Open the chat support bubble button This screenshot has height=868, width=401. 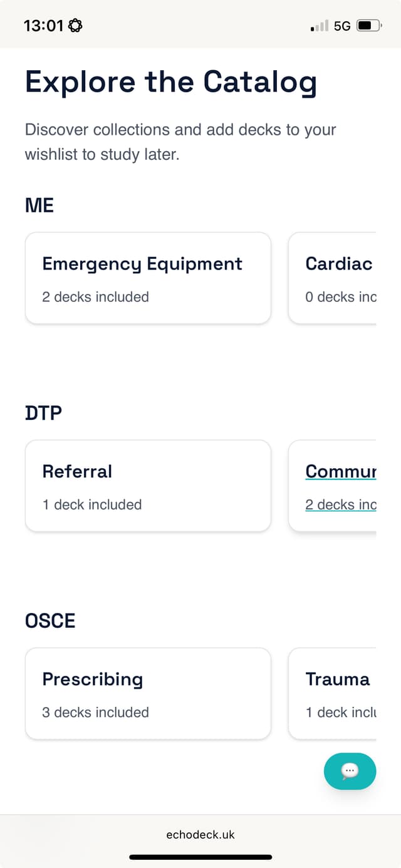click(x=350, y=771)
